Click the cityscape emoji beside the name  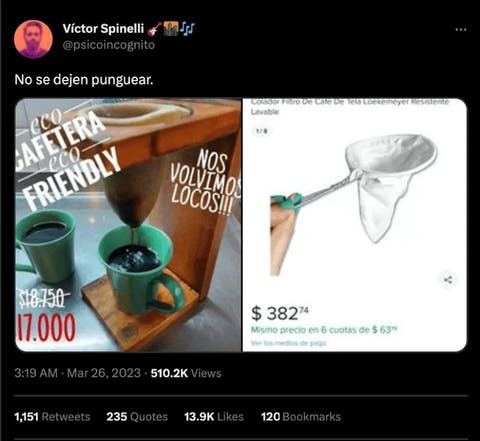click(x=171, y=29)
